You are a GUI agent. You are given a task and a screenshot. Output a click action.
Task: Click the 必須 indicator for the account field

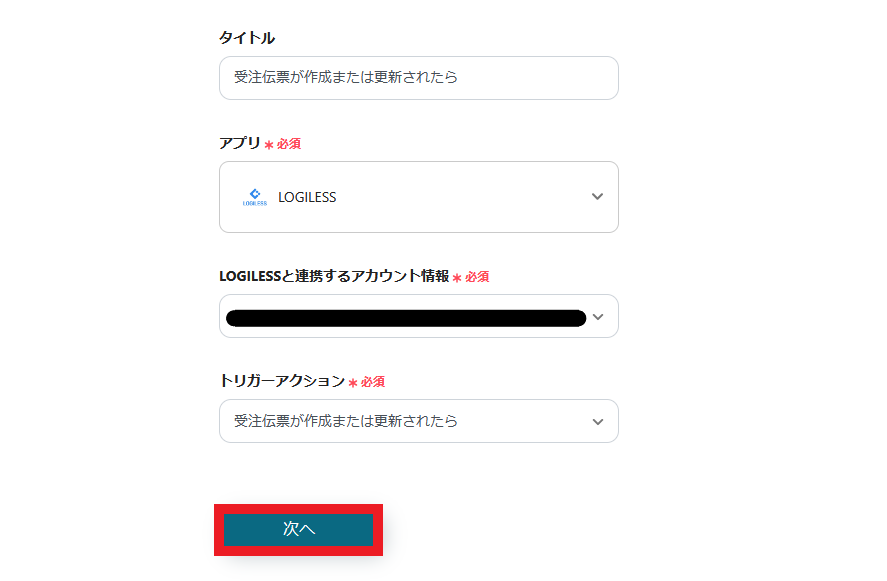tap(477, 276)
